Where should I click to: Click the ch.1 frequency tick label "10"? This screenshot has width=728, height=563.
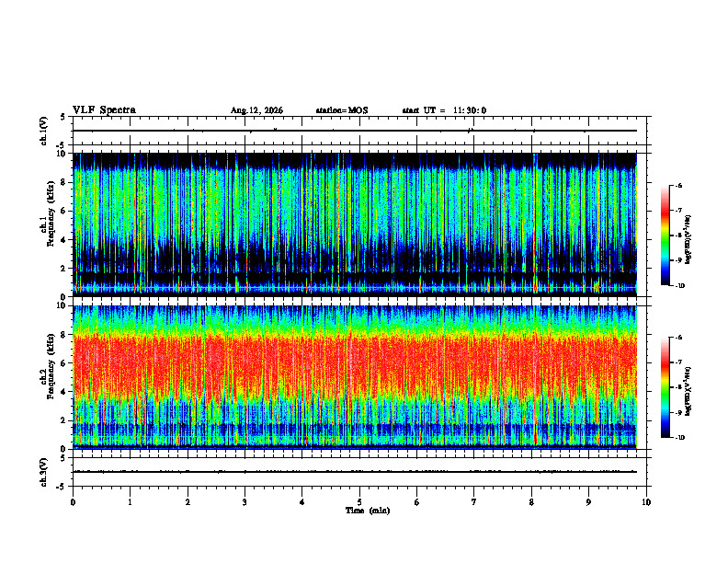click(62, 155)
